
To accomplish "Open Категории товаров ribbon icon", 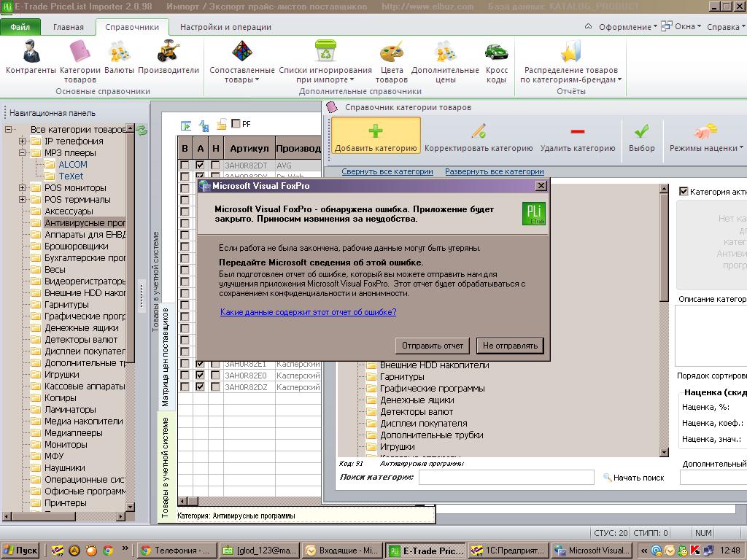I will [x=80, y=52].
